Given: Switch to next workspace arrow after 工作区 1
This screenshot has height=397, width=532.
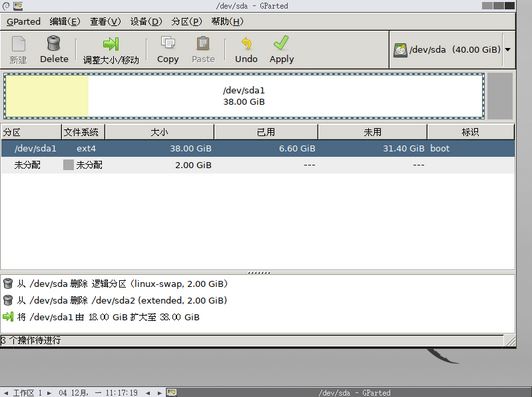Looking at the screenshot, I should [x=49, y=393].
